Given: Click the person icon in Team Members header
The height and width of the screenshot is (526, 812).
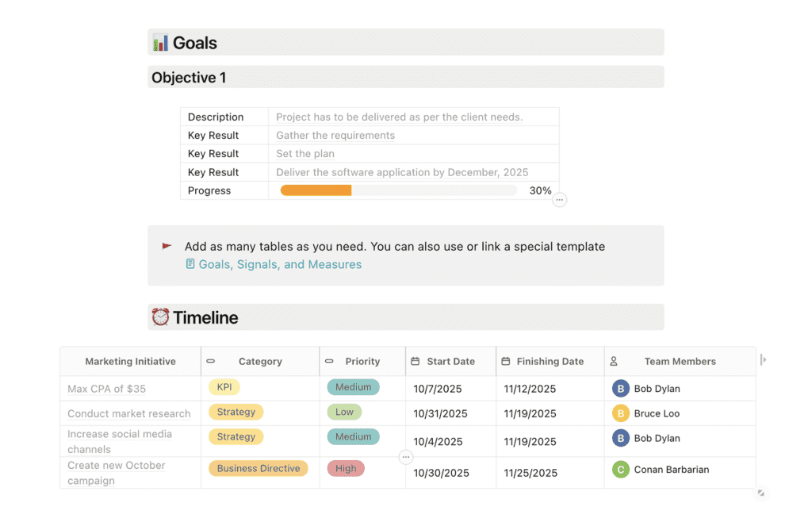Looking at the screenshot, I should click(614, 362).
